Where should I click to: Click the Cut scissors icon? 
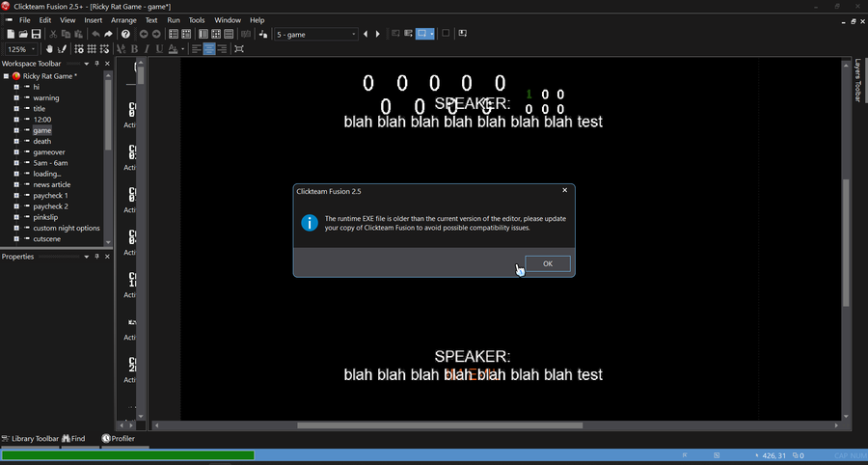point(54,35)
